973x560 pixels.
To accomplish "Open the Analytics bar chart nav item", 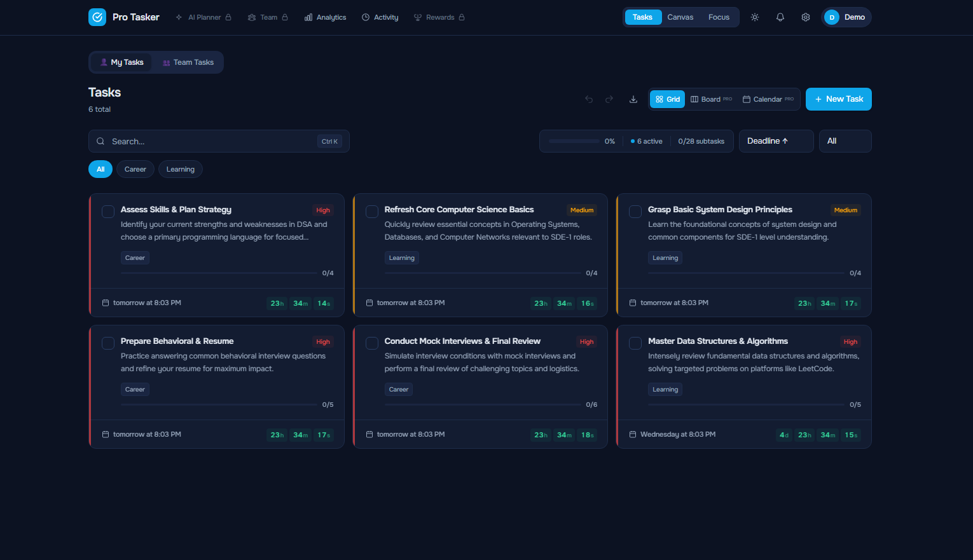I will click(326, 17).
